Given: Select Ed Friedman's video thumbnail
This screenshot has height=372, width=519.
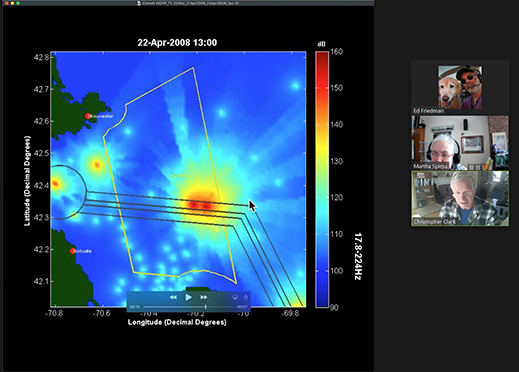Looking at the screenshot, I should (460, 87).
